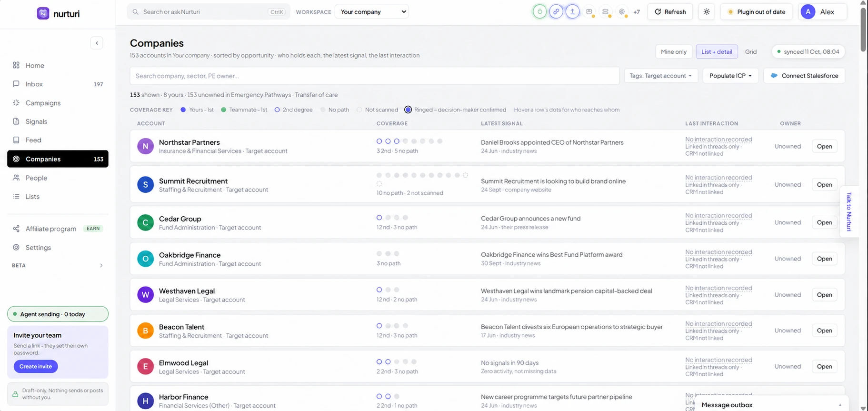
Task: Open Affiliate program in the sidebar
Action: (x=58, y=229)
